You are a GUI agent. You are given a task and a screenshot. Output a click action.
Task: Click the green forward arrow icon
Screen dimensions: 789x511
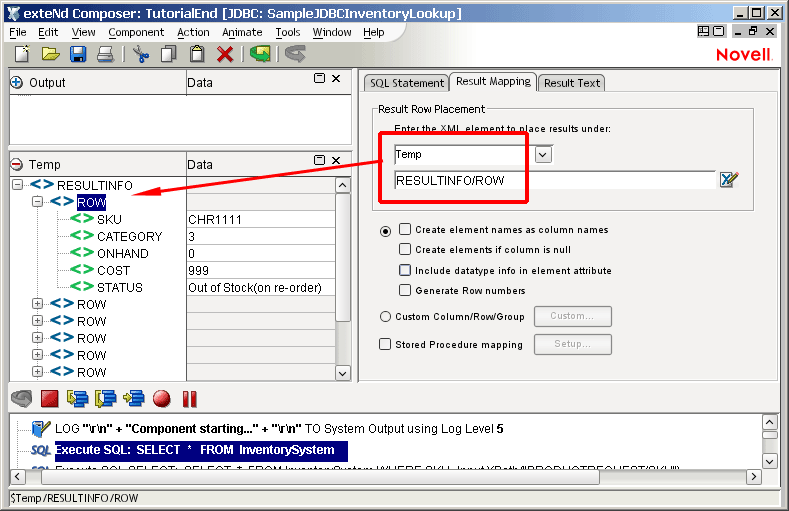[260, 54]
